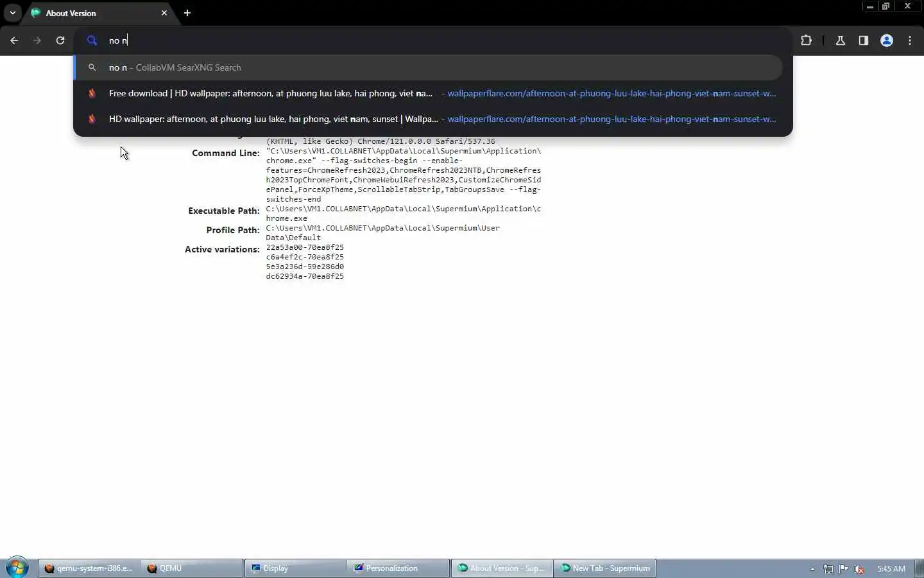
Task: Click the Action Center flag tray icon
Action: pyautogui.click(x=844, y=569)
